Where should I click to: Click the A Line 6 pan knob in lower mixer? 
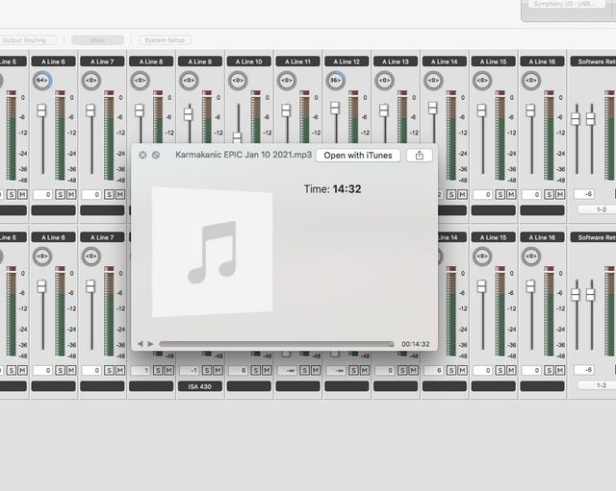(x=42, y=256)
